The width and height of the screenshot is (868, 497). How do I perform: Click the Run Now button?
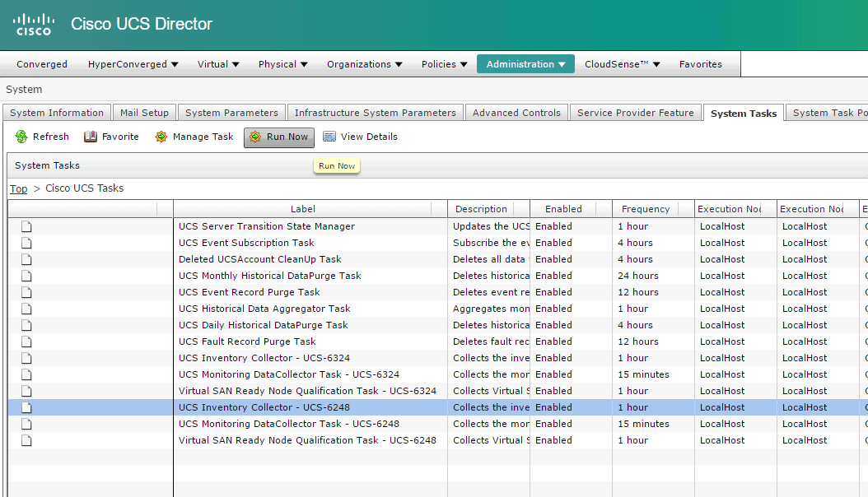[x=279, y=137]
